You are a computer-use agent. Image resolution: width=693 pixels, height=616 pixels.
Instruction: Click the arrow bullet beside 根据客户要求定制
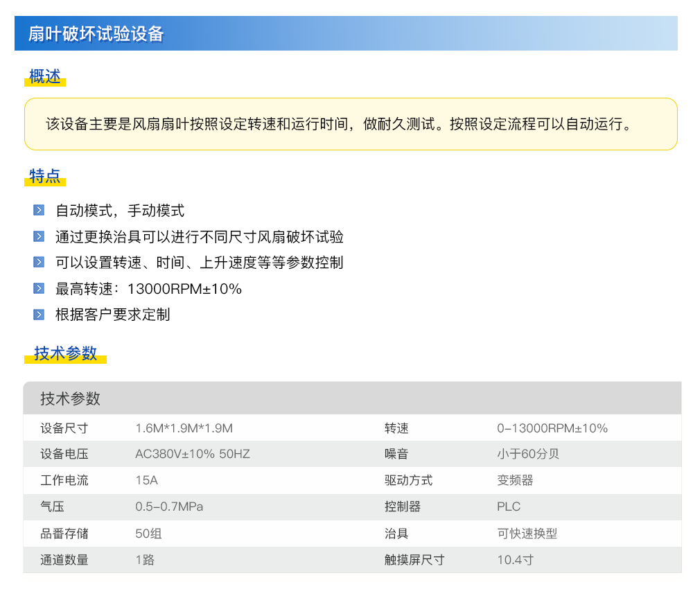39,315
